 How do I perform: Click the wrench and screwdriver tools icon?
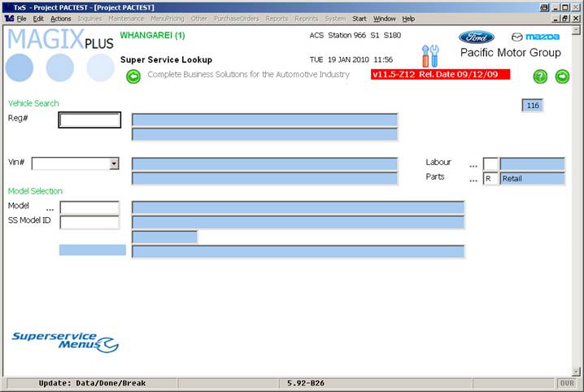tap(429, 56)
